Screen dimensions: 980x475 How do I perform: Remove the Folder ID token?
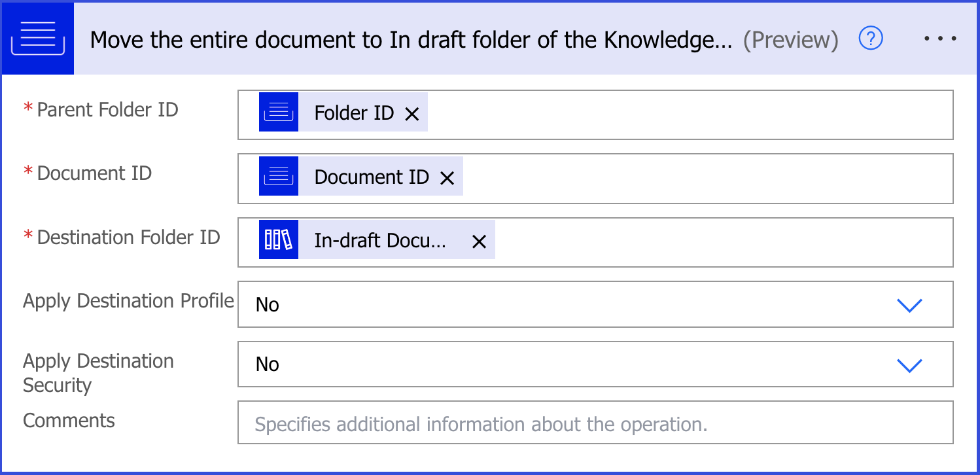point(411,114)
